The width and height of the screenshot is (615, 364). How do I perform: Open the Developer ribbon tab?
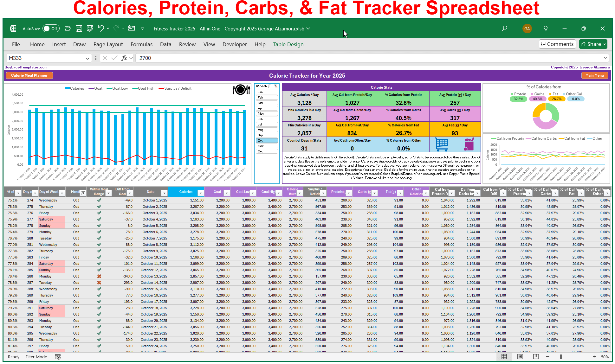[x=235, y=44]
